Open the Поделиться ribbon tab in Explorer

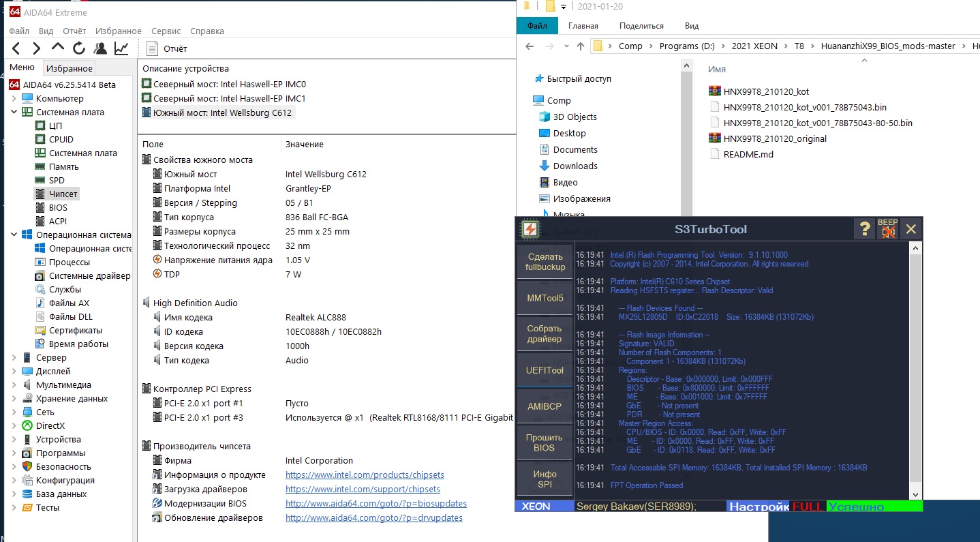coord(641,26)
